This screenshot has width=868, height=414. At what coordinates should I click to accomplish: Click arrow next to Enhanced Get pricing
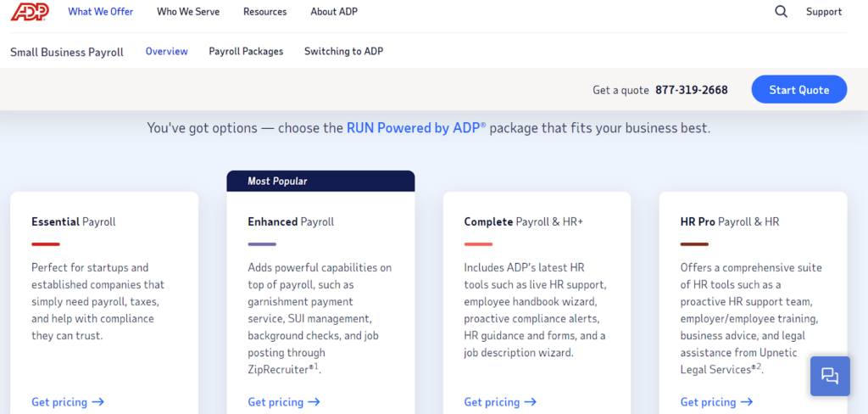point(314,402)
